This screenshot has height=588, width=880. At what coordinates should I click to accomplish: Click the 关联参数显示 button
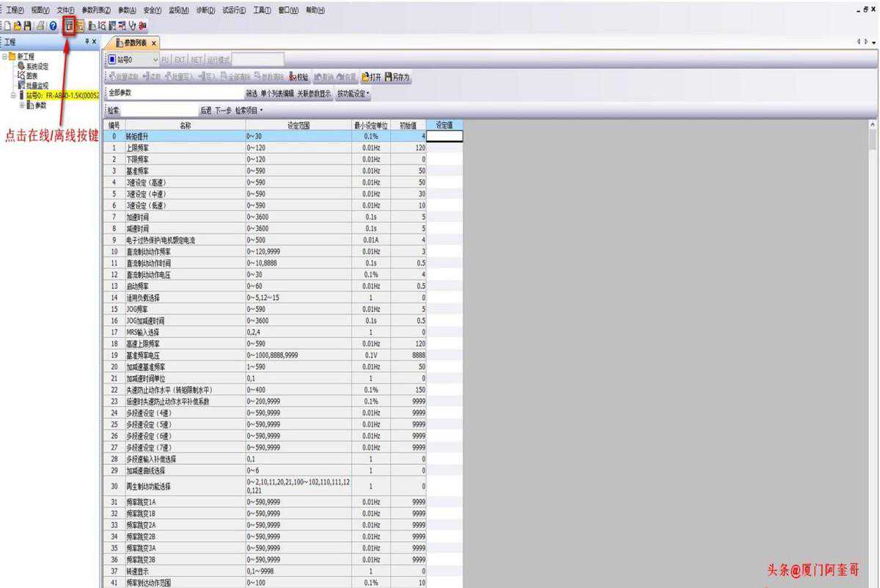[314, 94]
